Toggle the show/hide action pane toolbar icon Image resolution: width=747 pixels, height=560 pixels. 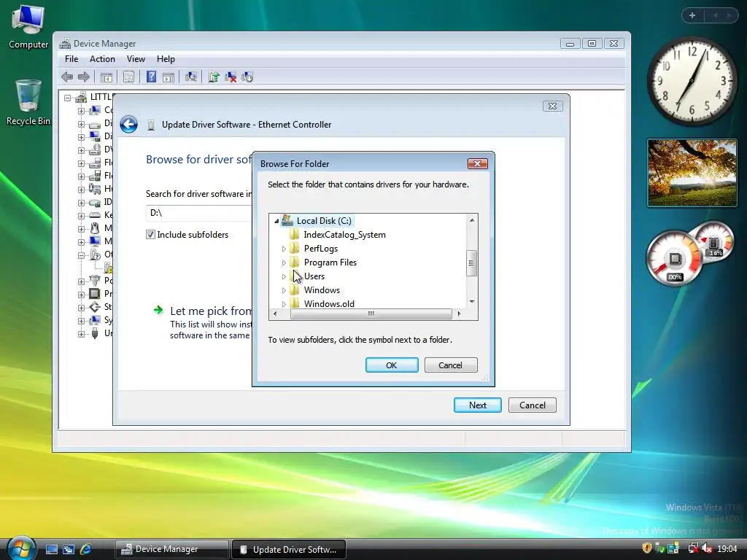pos(169,77)
